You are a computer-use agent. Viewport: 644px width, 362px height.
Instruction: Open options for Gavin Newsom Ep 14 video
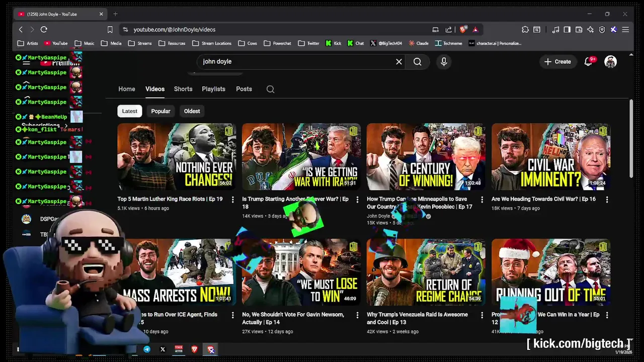[357, 315]
